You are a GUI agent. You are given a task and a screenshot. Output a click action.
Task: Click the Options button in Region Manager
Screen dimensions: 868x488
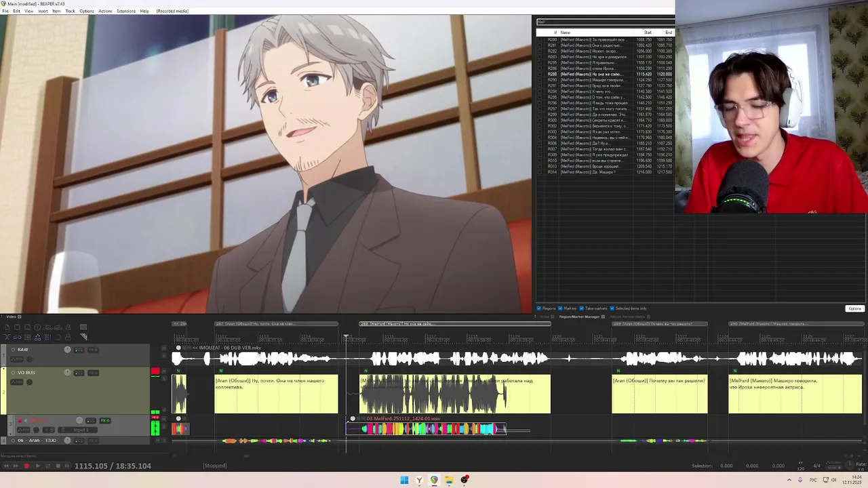[854, 308]
